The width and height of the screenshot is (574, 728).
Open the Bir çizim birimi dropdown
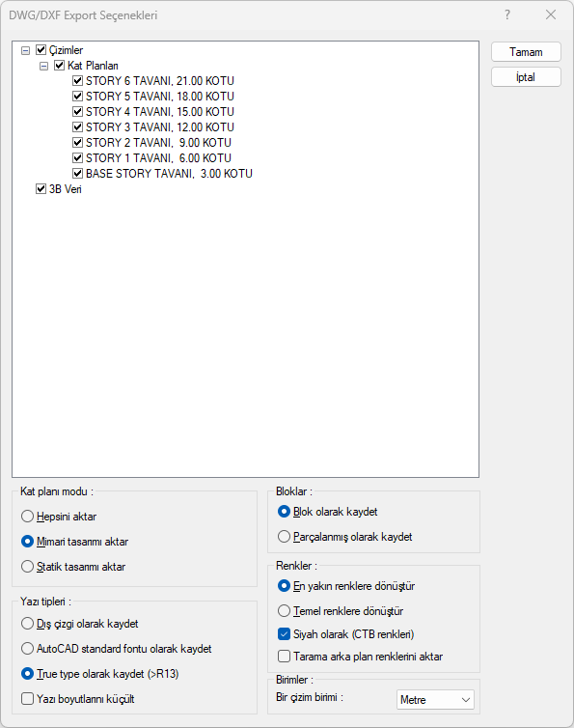tap(435, 699)
